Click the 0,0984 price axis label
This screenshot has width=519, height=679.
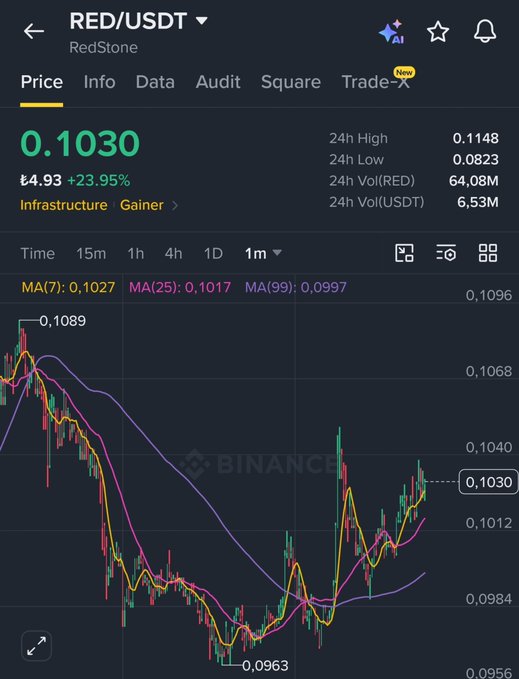489,599
